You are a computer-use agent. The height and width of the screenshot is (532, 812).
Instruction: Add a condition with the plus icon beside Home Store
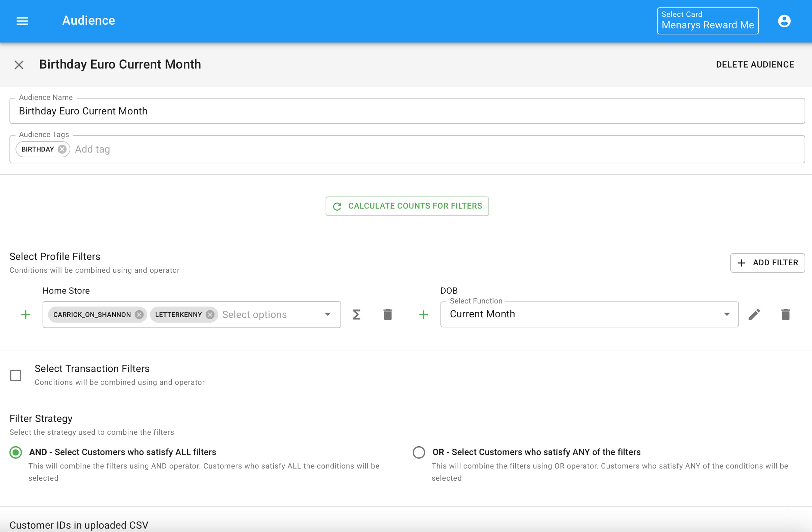(26, 314)
